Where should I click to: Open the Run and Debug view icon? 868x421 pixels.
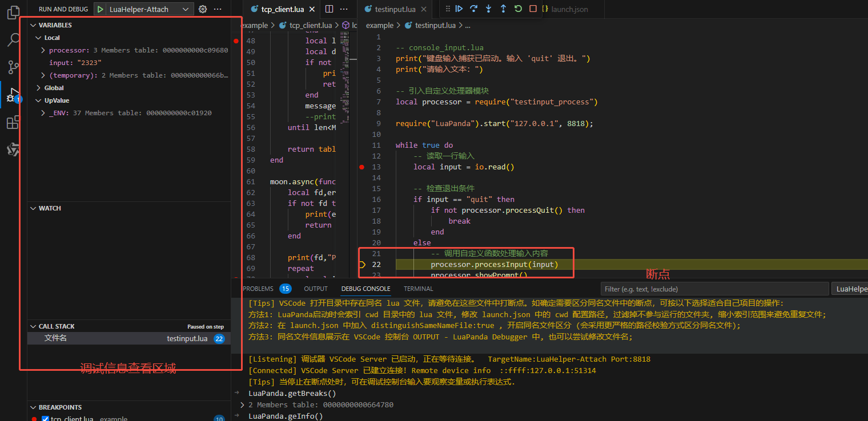point(13,95)
